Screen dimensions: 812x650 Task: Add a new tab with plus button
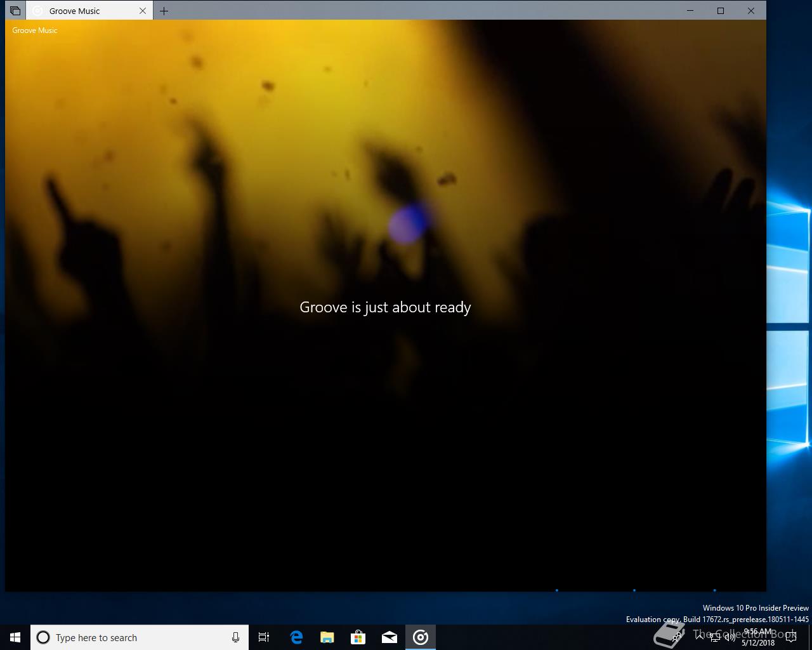[164, 11]
